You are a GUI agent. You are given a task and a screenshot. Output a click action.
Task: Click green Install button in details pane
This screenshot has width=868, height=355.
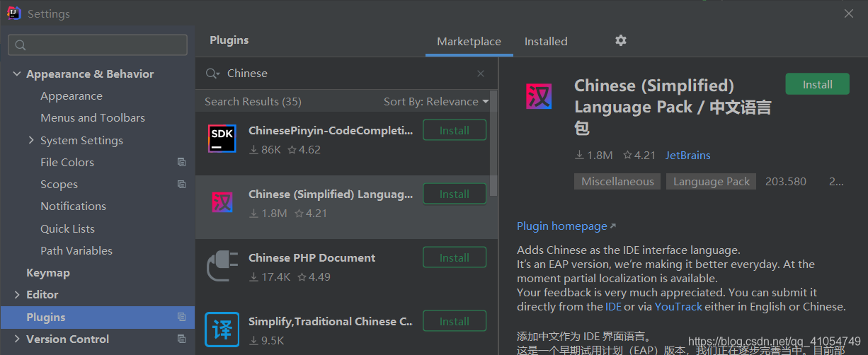coord(818,84)
